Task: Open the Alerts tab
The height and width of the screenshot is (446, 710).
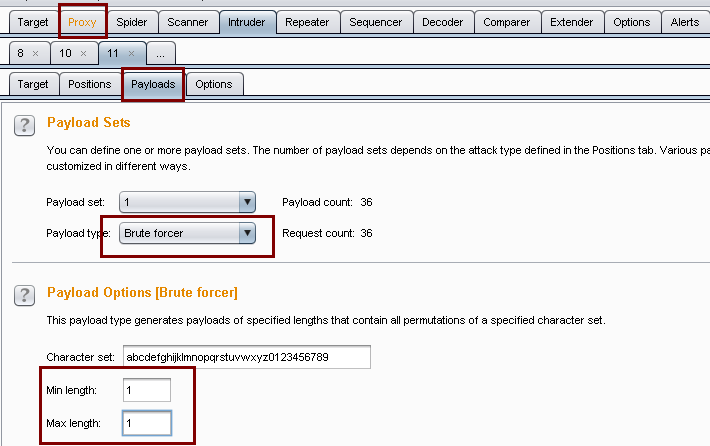Action: point(685,22)
